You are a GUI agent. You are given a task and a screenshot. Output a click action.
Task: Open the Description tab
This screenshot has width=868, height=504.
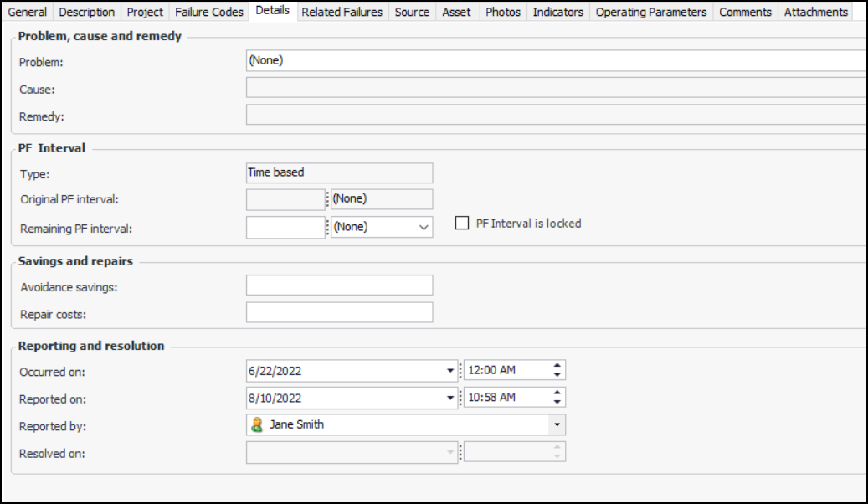86,13
